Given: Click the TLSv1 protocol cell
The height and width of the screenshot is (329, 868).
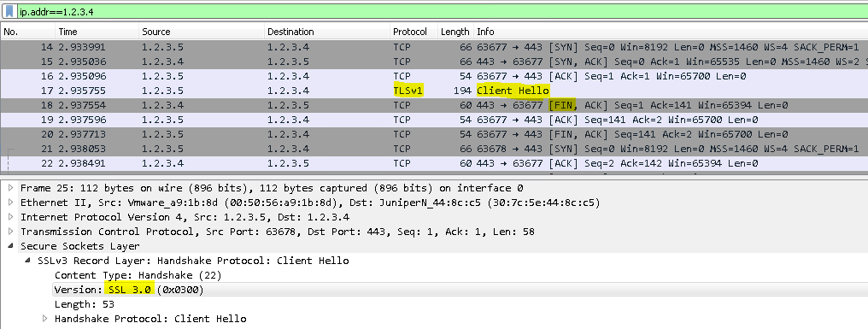Looking at the screenshot, I should point(408,91).
